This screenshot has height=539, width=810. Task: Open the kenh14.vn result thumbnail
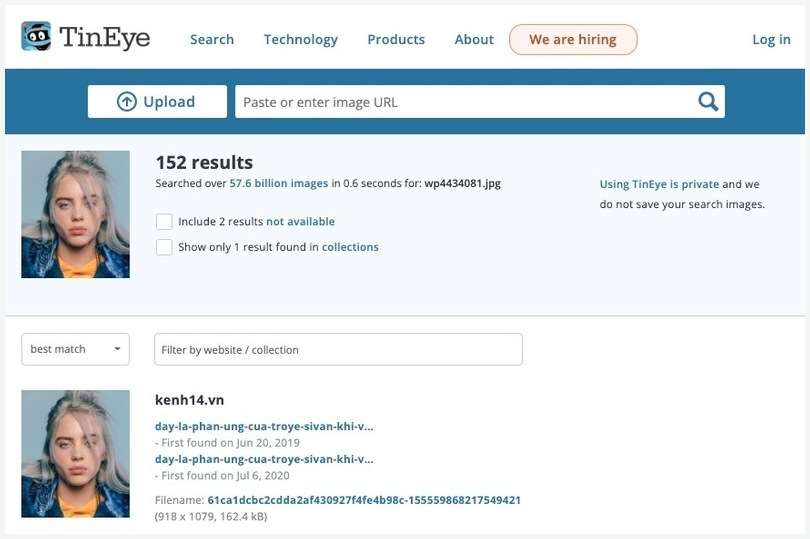click(x=75, y=453)
